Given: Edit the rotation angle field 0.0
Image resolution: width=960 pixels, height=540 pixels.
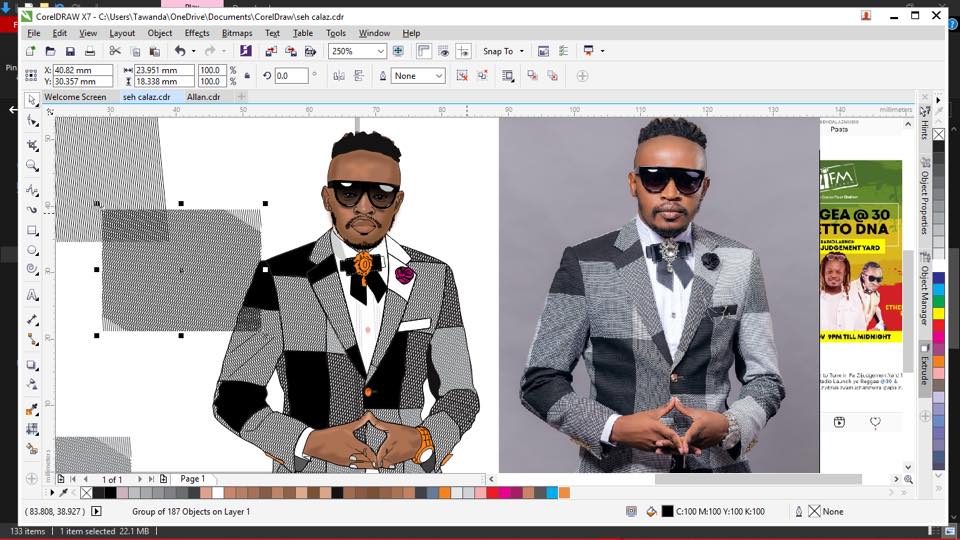Looking at the screenshot, I should point(291,76).
